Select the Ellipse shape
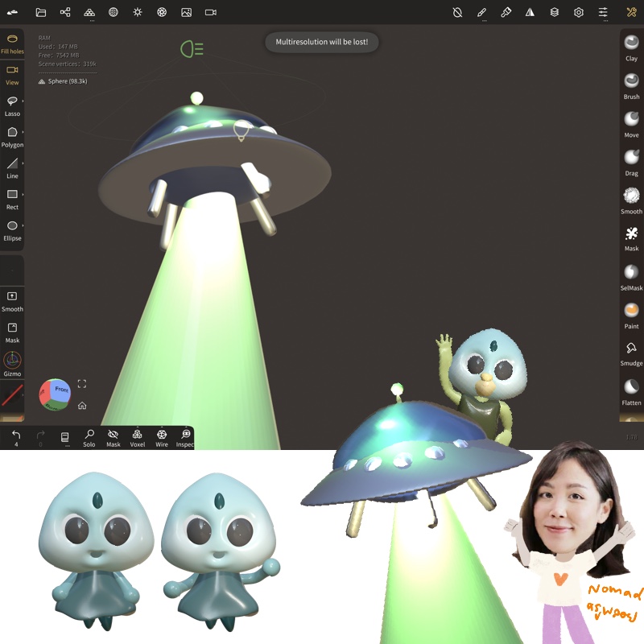This screenshot has height=644, width=644. point(12,231)
